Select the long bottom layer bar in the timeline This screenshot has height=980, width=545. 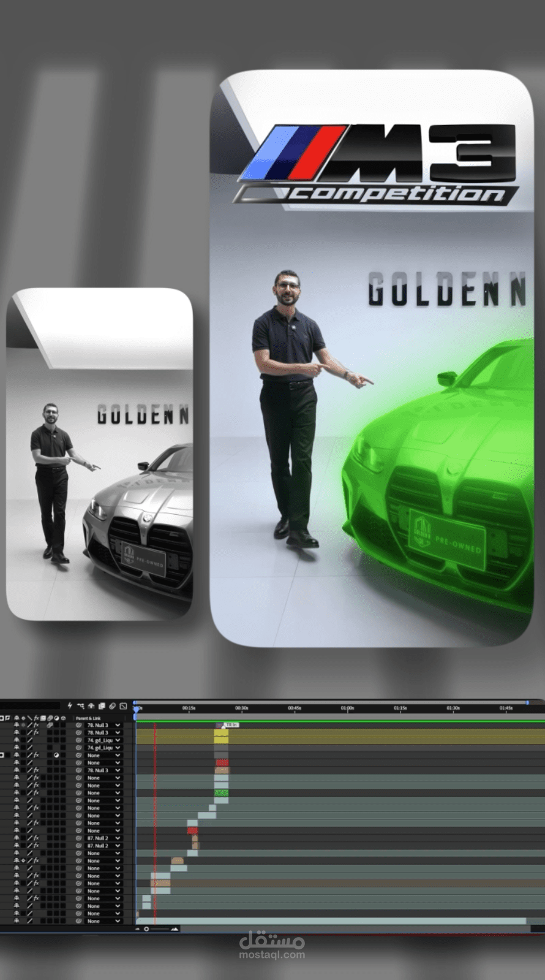(331, 921)
